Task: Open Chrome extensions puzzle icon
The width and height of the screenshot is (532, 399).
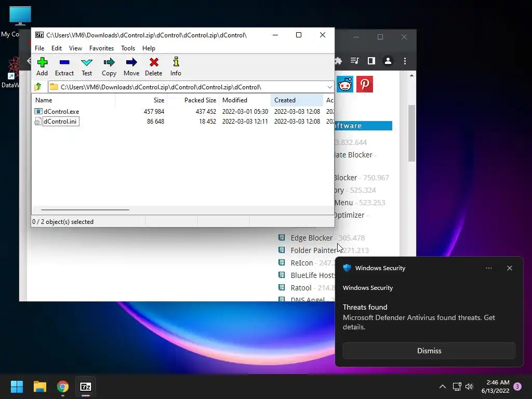Action: [x=338, y=61]
